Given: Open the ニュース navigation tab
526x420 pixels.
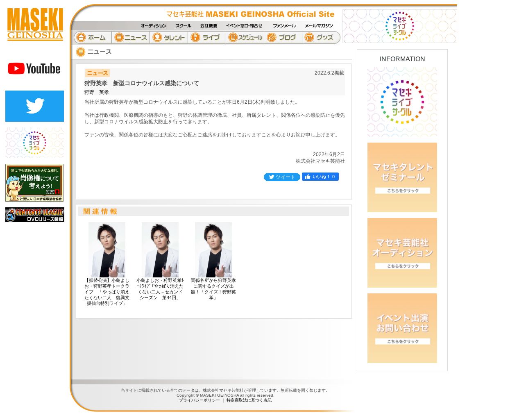Looking at the screenshot, I should point(131,37).
